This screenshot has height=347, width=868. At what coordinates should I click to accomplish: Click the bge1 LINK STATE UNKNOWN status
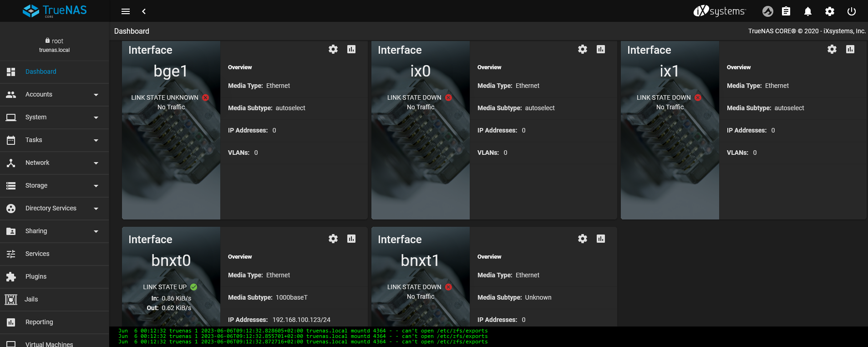point(170,97)
